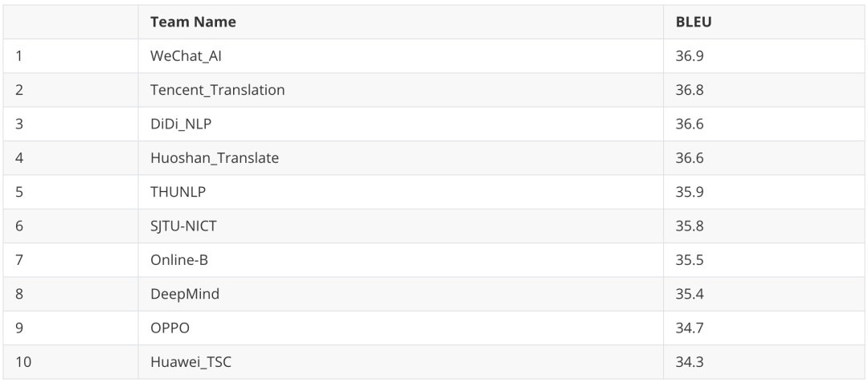Click the DeepMind team name
This screenshot has width=868, height=383.
tap(185, 294)
